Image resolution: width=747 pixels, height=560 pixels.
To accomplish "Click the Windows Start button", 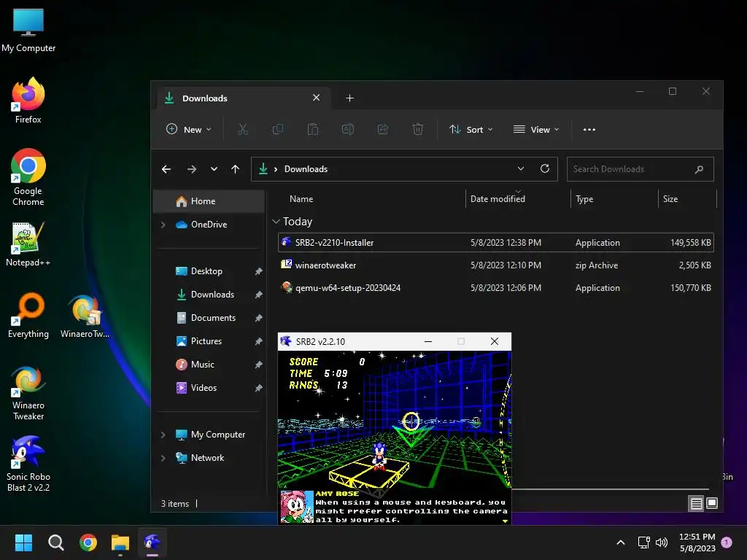I will [x=23, y=542].
